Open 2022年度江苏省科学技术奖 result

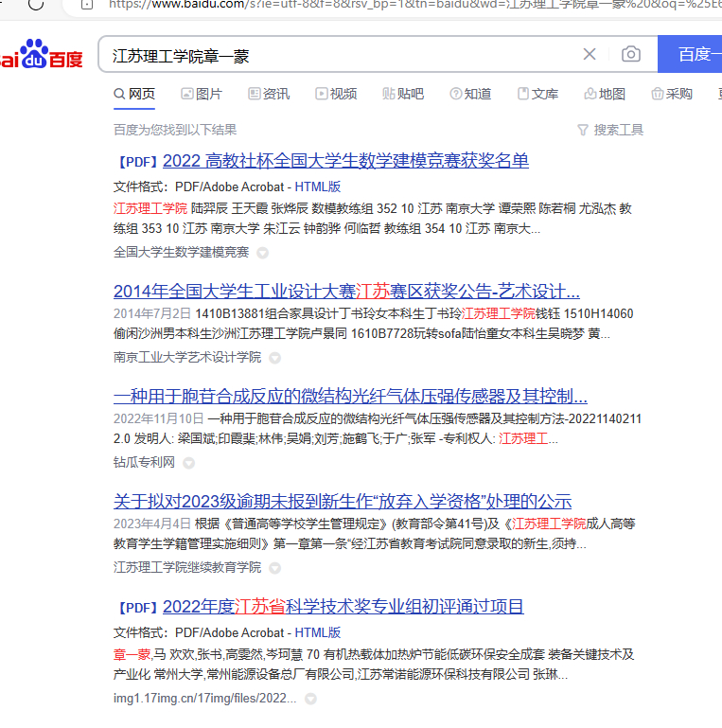pyautogui.click(x=343, y=607)
